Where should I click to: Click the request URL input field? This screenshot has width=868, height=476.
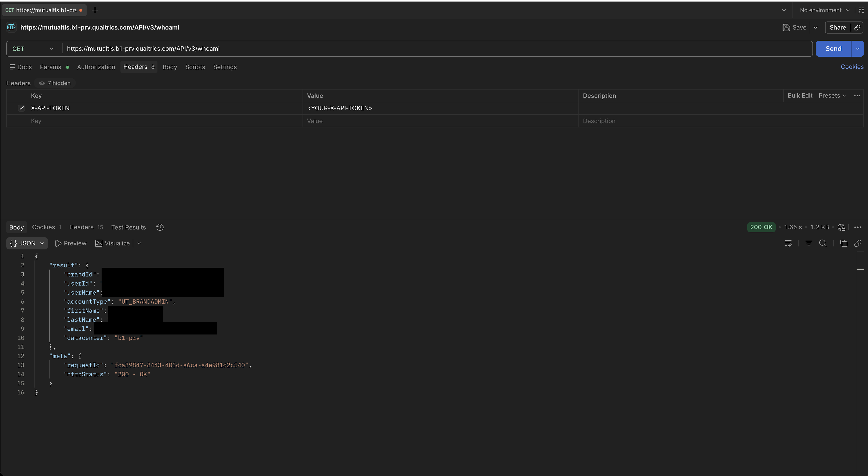(x=437, y=49)
